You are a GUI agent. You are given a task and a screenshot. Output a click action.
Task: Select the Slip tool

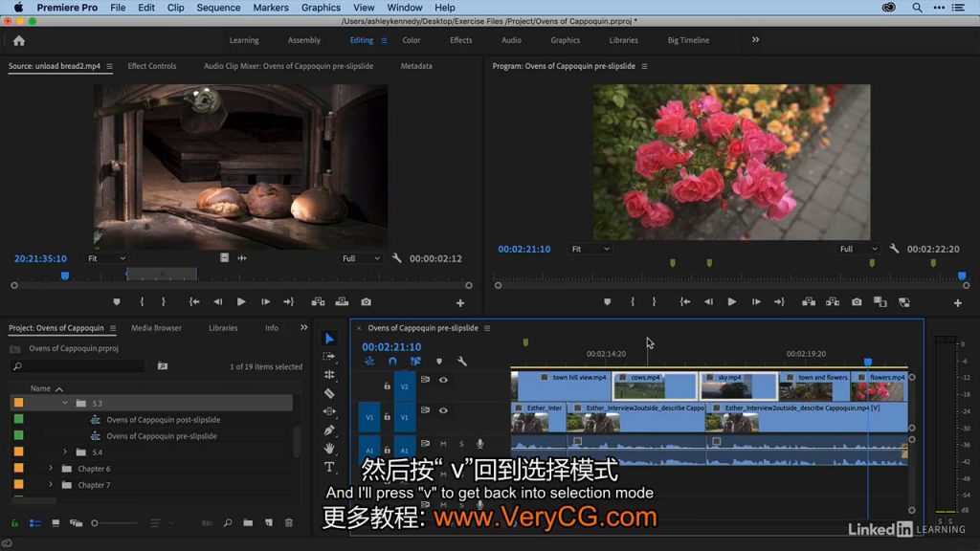click(x=329, y=411)
